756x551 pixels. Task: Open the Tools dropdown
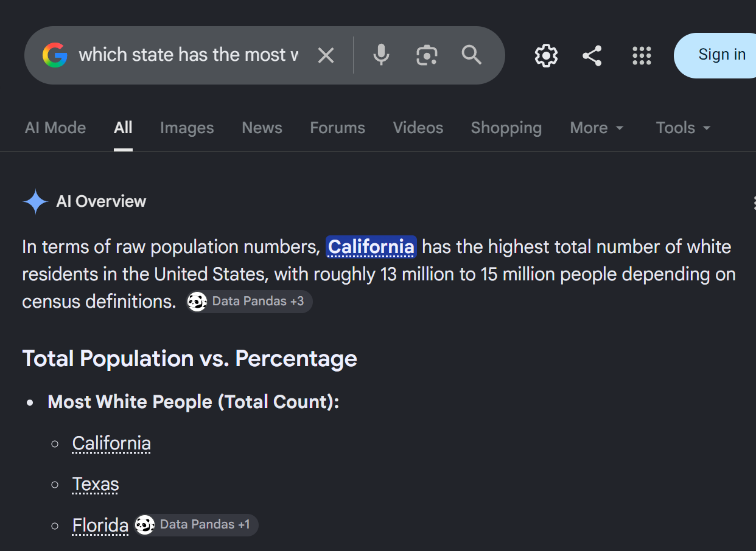pyautogui.click(x=684, y=128)
